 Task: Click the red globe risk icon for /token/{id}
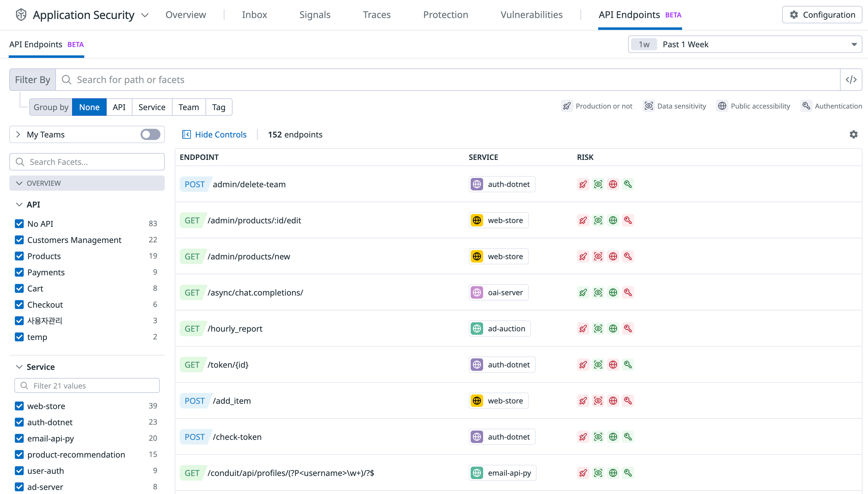point(613,364)
